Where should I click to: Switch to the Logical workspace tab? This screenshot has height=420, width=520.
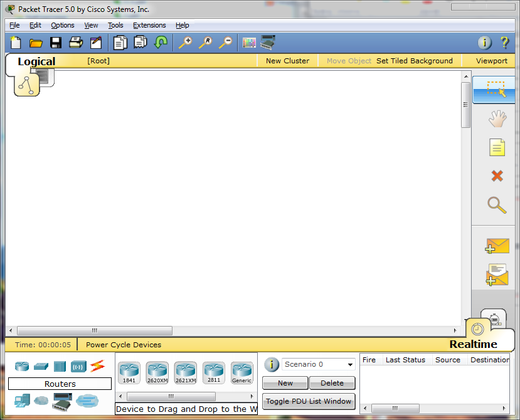click(x=36, y=61)
